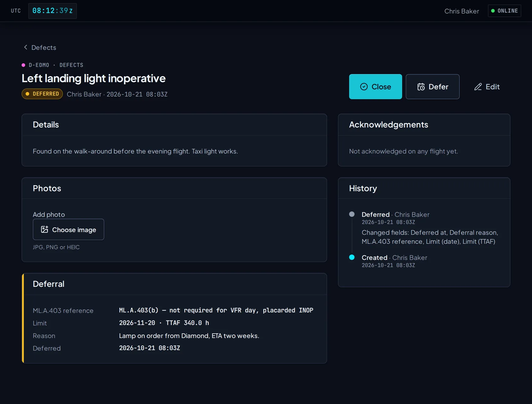Click the Changed fields description text

(x=430, y=237)
